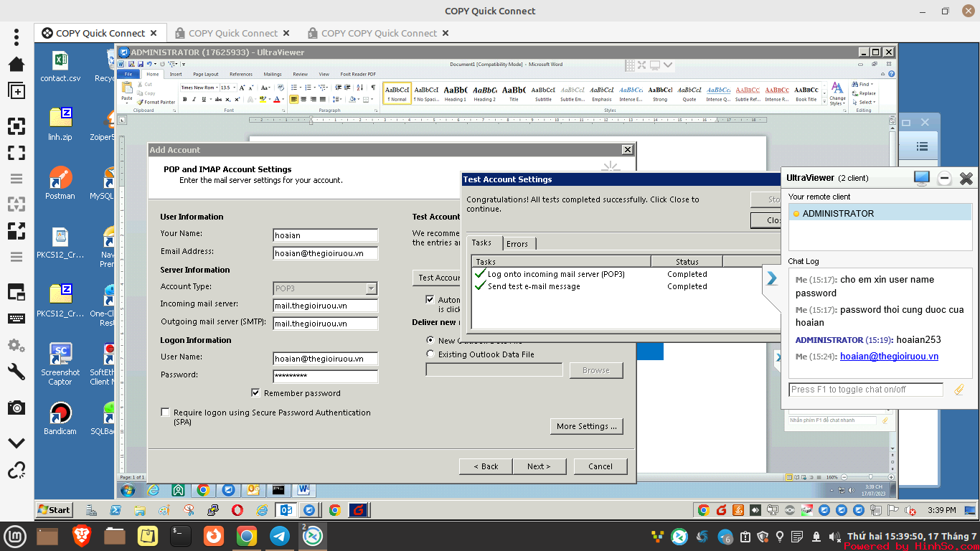Select the Format Painter tool

pyautogui.click(x=156, y=102)
